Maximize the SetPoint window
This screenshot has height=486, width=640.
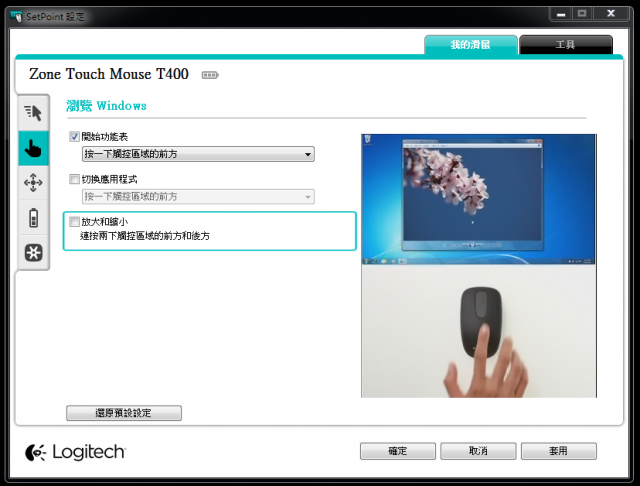pos(582,14)
